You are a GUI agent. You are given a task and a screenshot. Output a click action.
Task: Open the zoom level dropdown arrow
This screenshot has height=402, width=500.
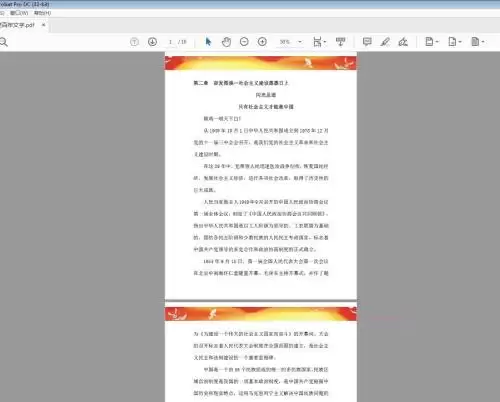(300, 42)
